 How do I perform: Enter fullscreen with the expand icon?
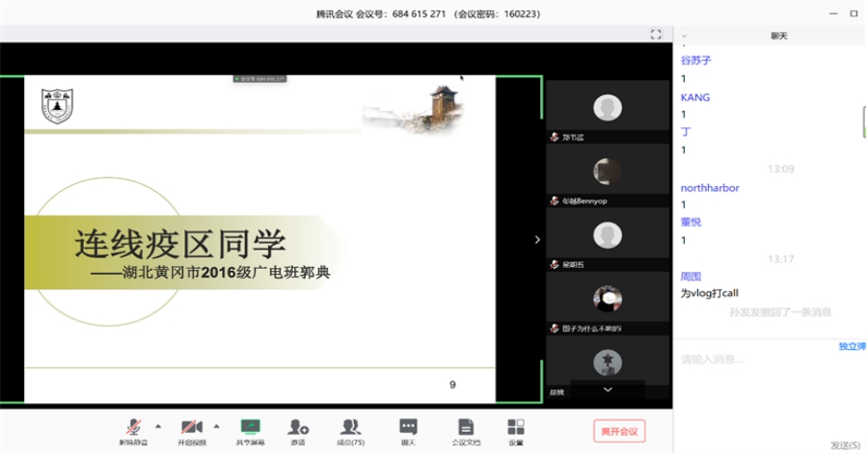656,34
